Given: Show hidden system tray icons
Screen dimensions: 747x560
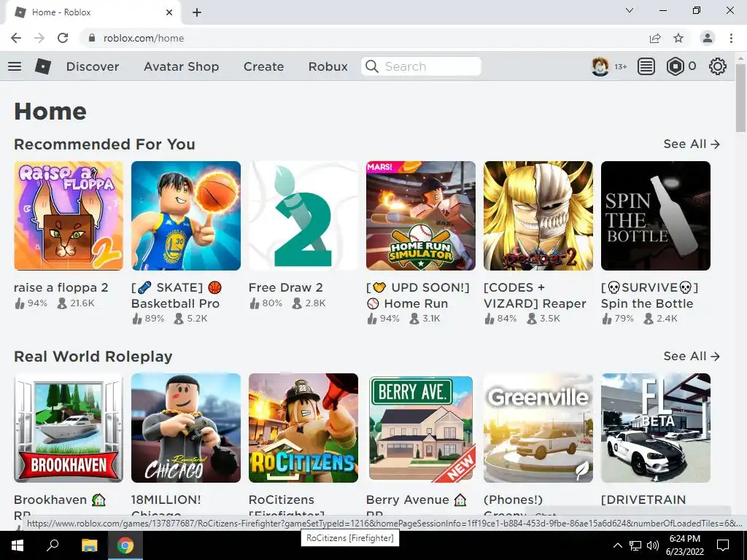Looking at the screenshot, I should [617, 545].
